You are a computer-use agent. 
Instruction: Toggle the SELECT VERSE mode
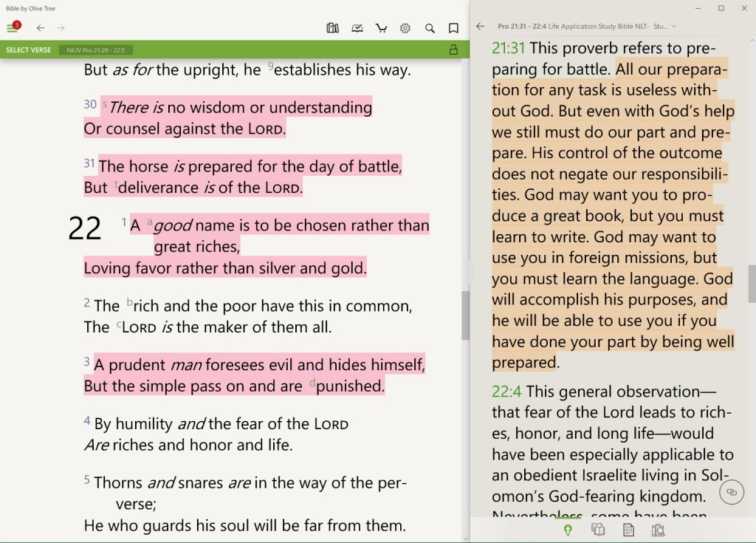pos(27,49)
